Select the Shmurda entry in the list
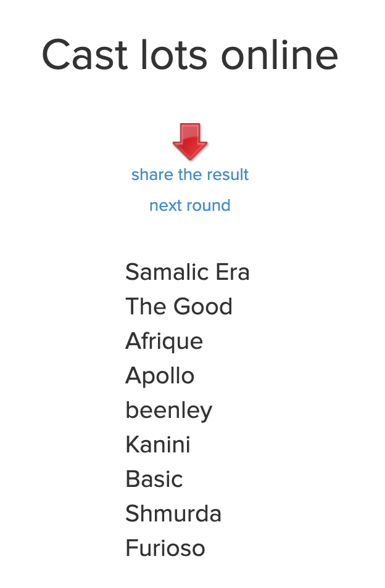Viewport: 385px width, 588px height. [173, 513]
